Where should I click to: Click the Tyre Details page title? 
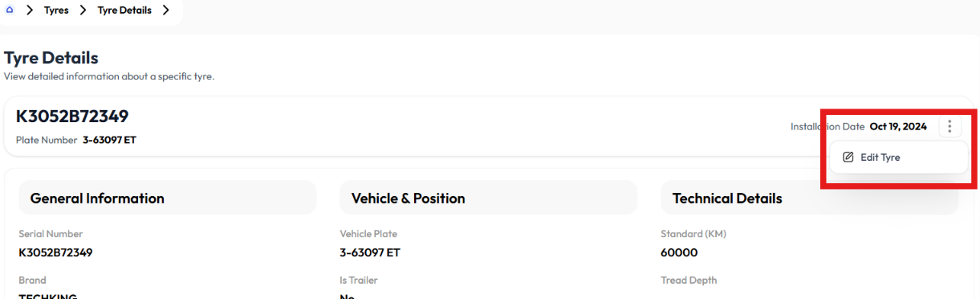point(51,58)
